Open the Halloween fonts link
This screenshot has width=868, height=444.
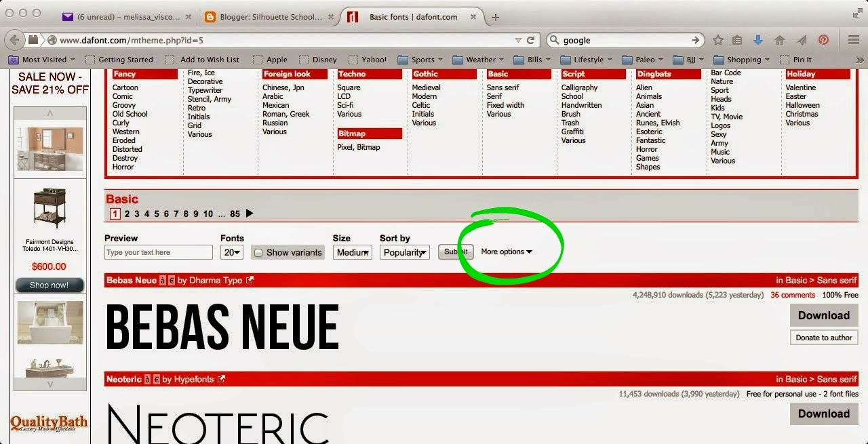(802, 105)
